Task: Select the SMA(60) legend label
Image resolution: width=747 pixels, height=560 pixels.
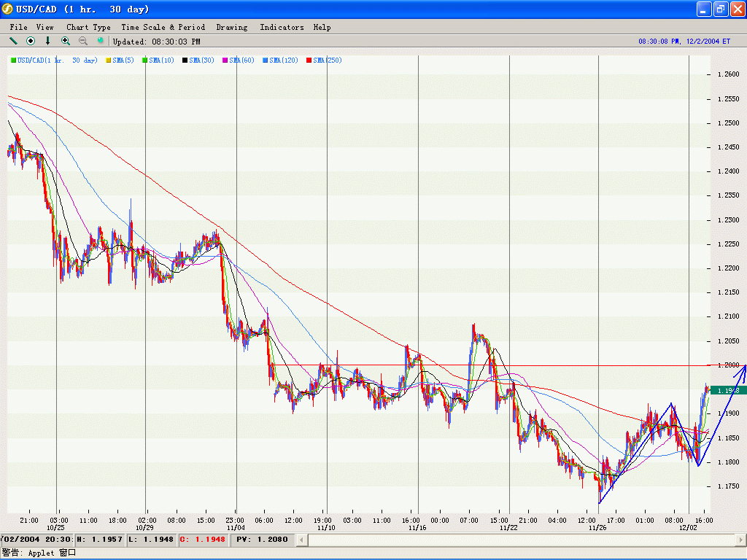Action: point(244,61)
